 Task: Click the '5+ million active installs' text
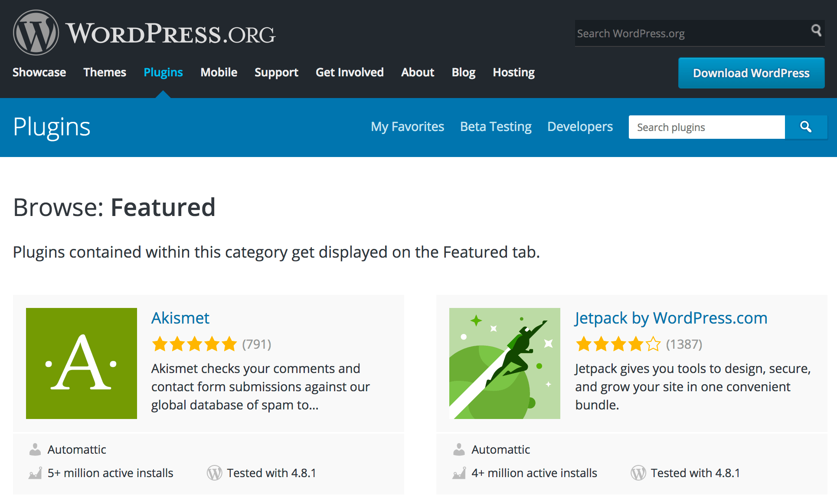point(110,473)
